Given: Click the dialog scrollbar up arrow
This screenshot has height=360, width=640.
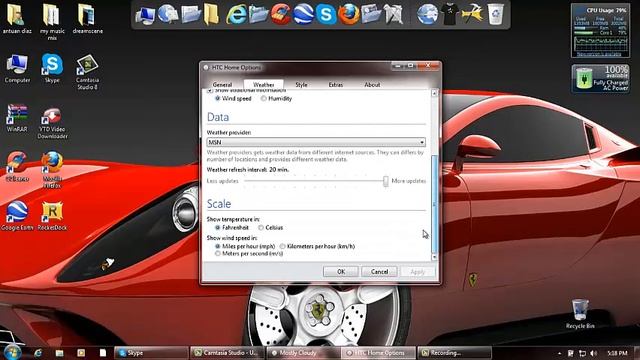Looking at the screenshot, I should tap(434, 93).
